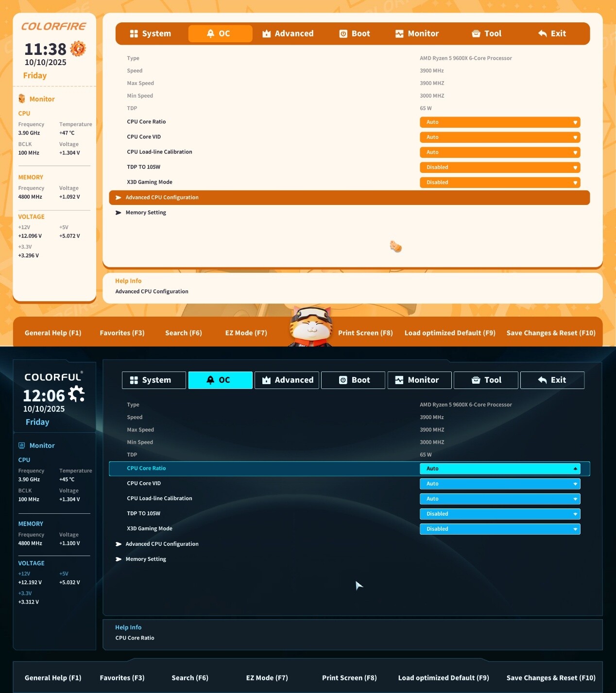The image size is (616, 693).
Task: Go to Boot tab in dark Colorful BIOS
Action: pyautogui.click(x=353, y=380)
